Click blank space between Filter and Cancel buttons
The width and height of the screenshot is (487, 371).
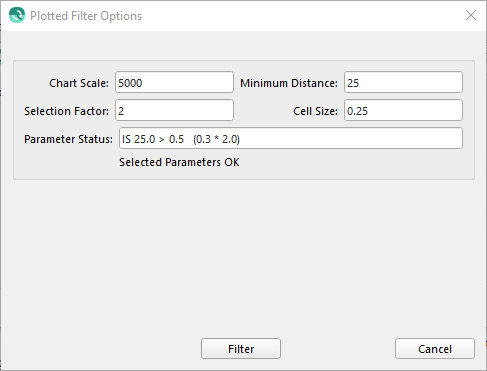338,349
